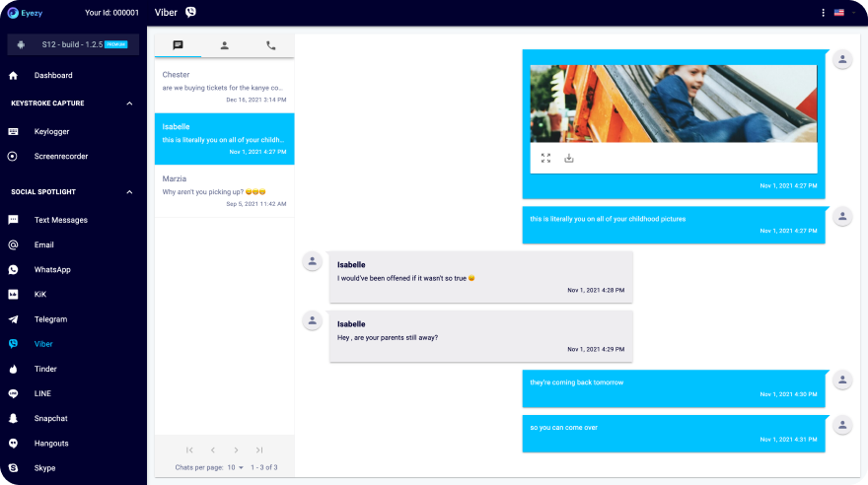Click Isabelle's avatar beside 'are your parents still away'
This screenshot has width=868, height=485.
click(313, 320)
